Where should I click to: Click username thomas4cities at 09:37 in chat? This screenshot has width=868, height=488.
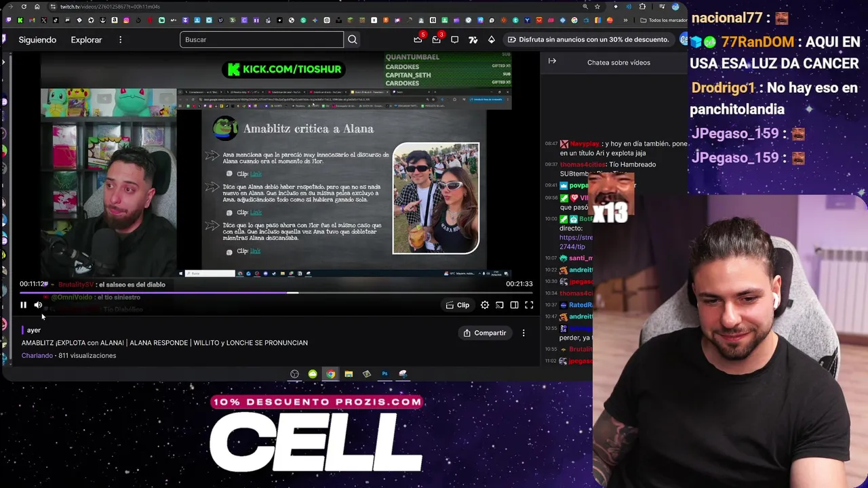coord(583,165)
